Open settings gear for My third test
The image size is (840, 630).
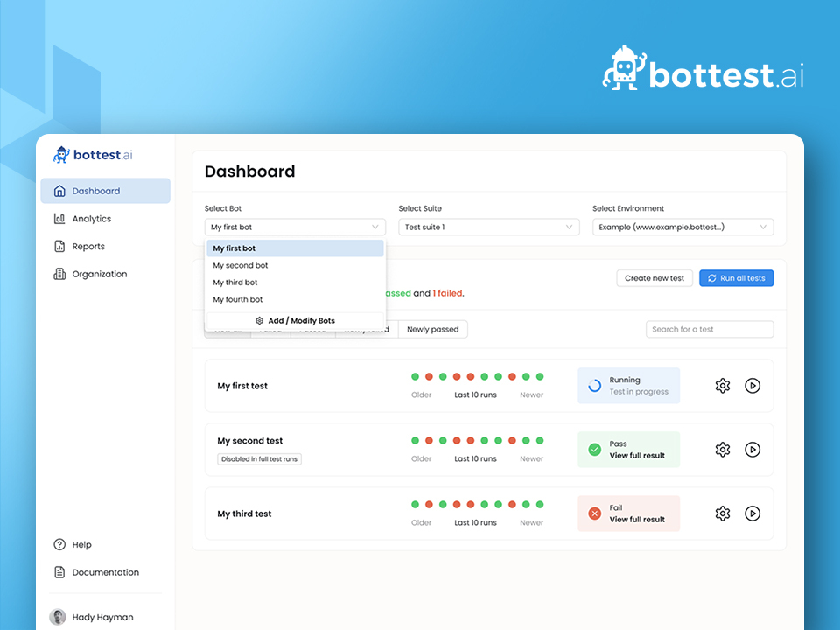pyautogui.click(x=722, y=514)
